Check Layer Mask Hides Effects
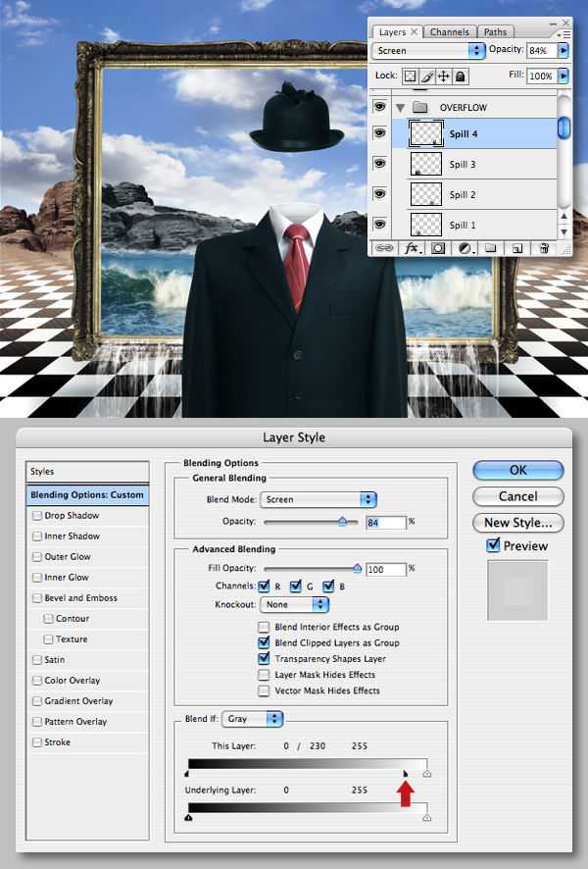This screenshot has height=869, width=588. (264, 675)
